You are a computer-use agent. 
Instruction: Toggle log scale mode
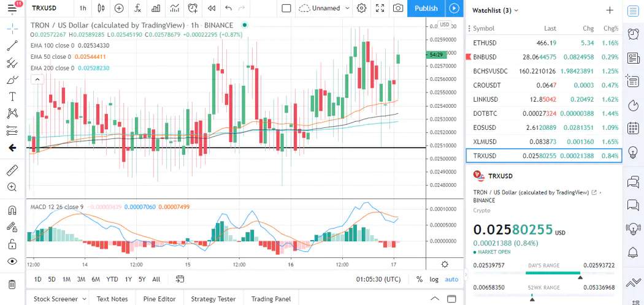tap(434, 279)
